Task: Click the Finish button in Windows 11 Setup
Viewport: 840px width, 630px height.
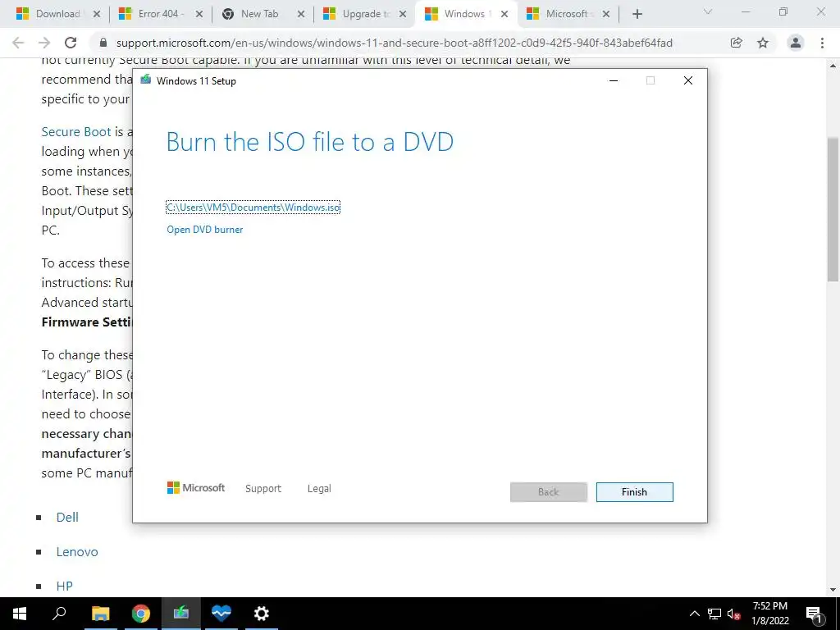Action: click(634, 492)
